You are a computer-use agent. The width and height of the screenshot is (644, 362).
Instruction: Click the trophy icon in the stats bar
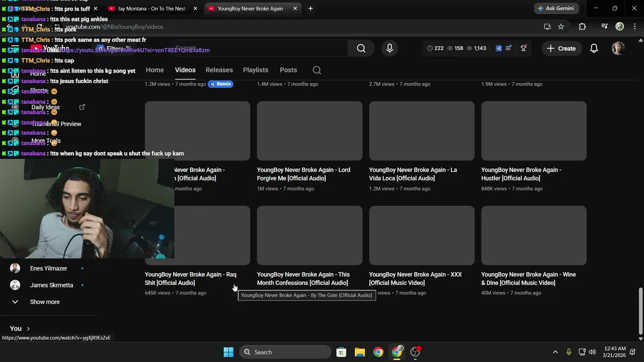pos(524,48)
